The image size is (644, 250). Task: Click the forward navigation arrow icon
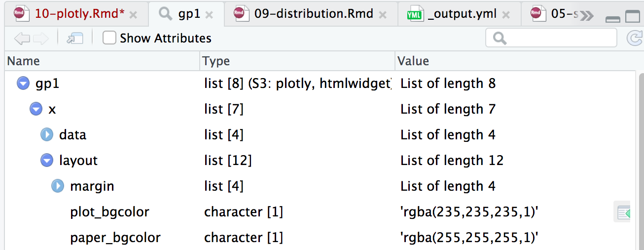tap(40, 38)
